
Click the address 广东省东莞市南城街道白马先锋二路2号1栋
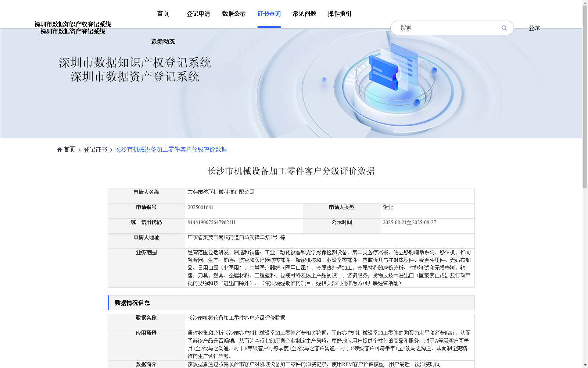click(236, 237)
